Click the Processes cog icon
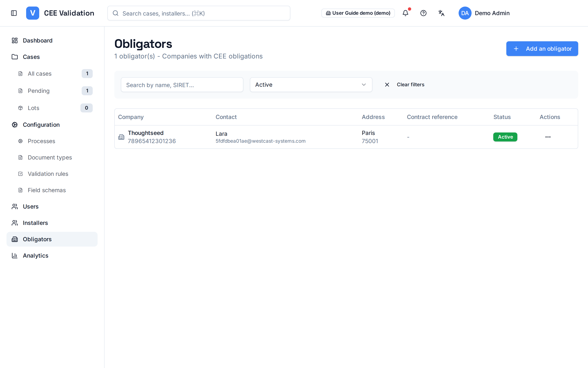The height and width of the screenshot is (368, 588). click(21, 141)
